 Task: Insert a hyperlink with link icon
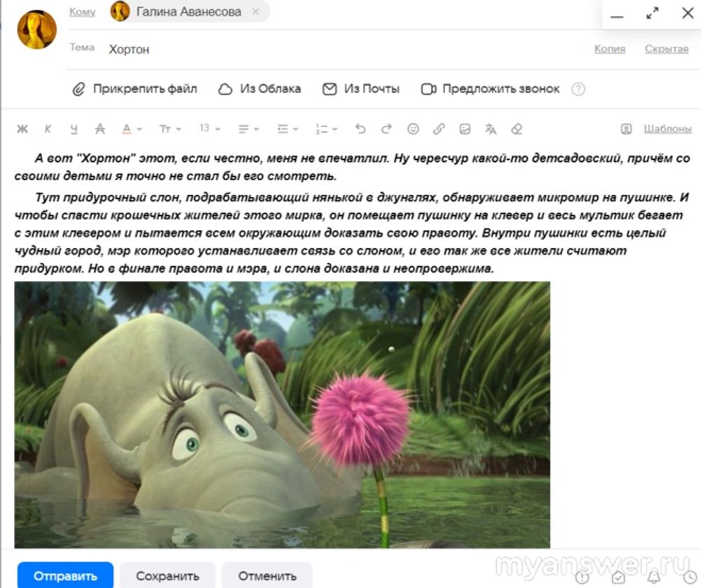click(x=439, y=129)
